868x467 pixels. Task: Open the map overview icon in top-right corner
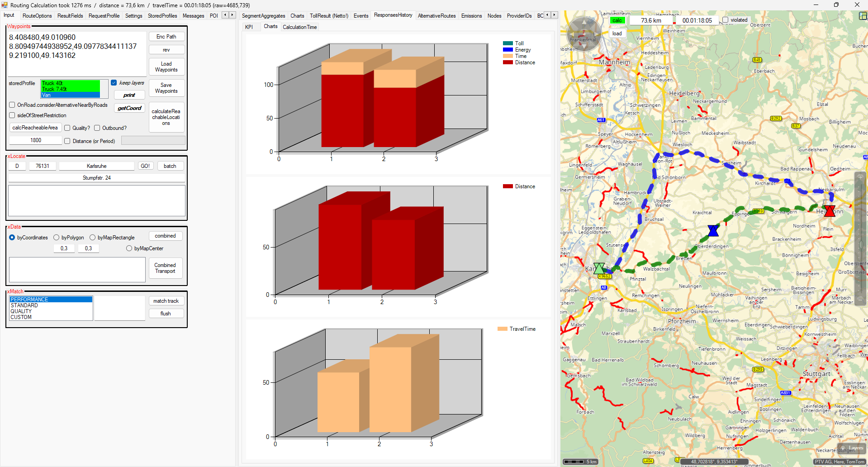pyautogui.click(x=863, y=16)
